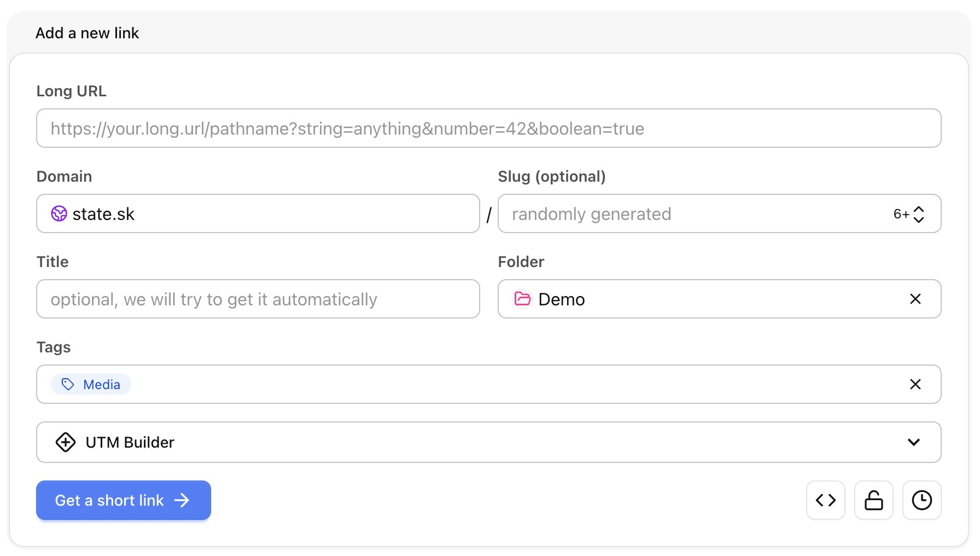Click the arrow icon on Get a short link
980x556 pixels.
point(182,500)
